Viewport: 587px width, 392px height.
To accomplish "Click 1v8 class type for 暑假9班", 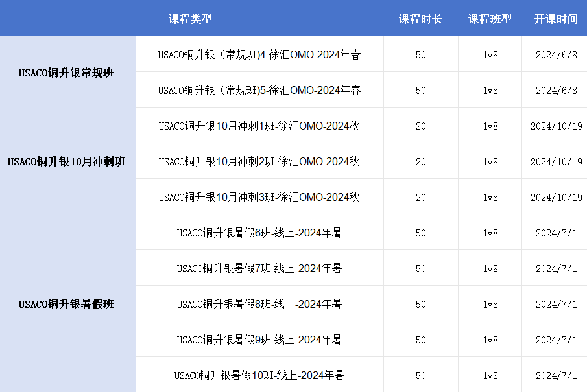I will 490,340.
